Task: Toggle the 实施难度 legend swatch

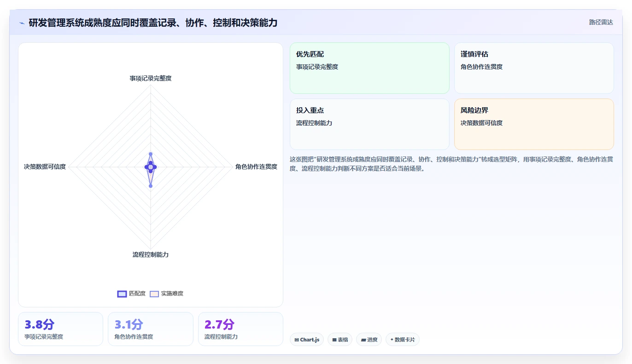Action: pos(154,294)
